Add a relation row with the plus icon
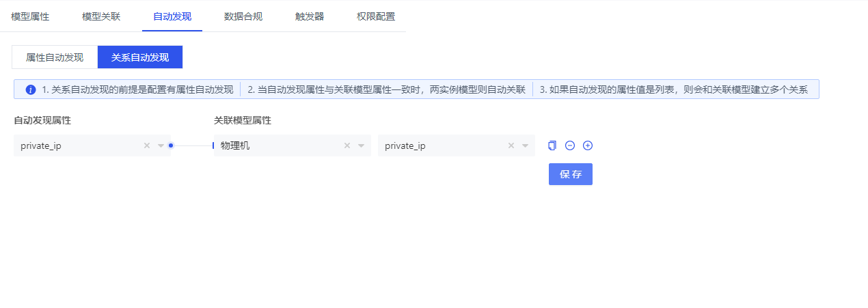The image size is (868, 308). click(588, 145)
